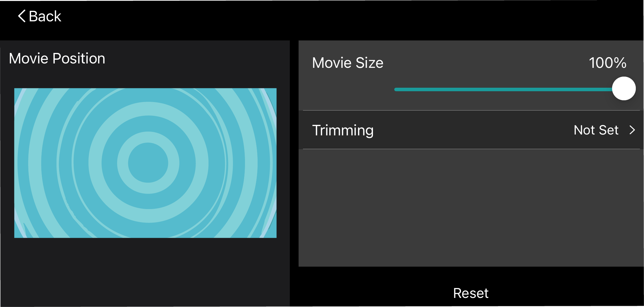
Task: Click the Not Set trimming value
Action: click(596, 130)
